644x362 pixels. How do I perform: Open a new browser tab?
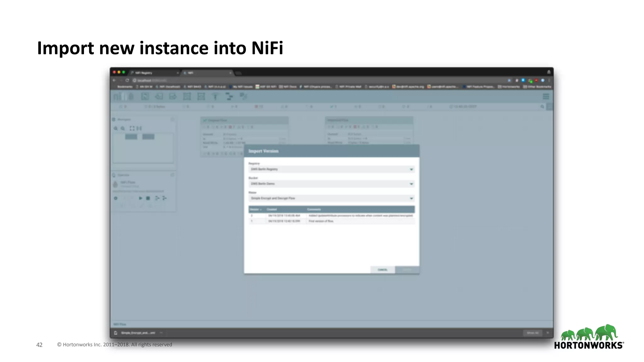239,73
